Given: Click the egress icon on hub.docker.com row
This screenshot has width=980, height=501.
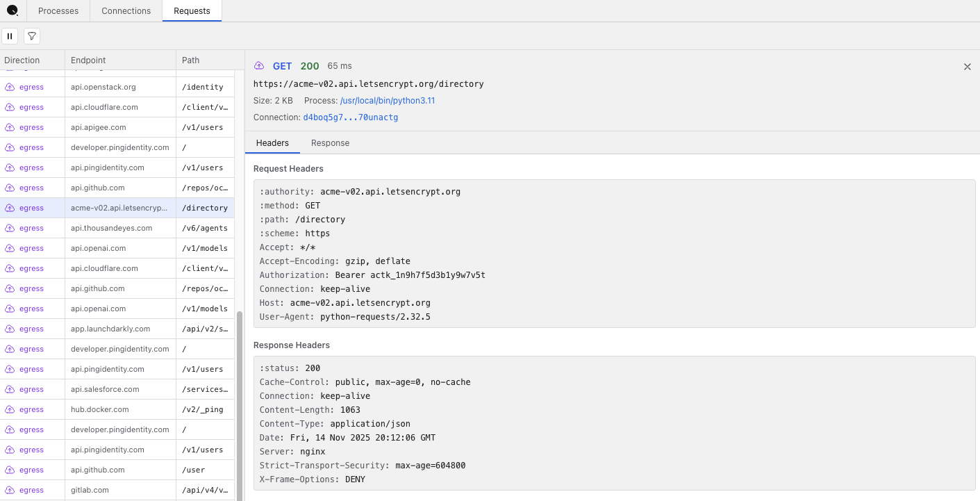Looking at the screenshot, I should (10, 410).
